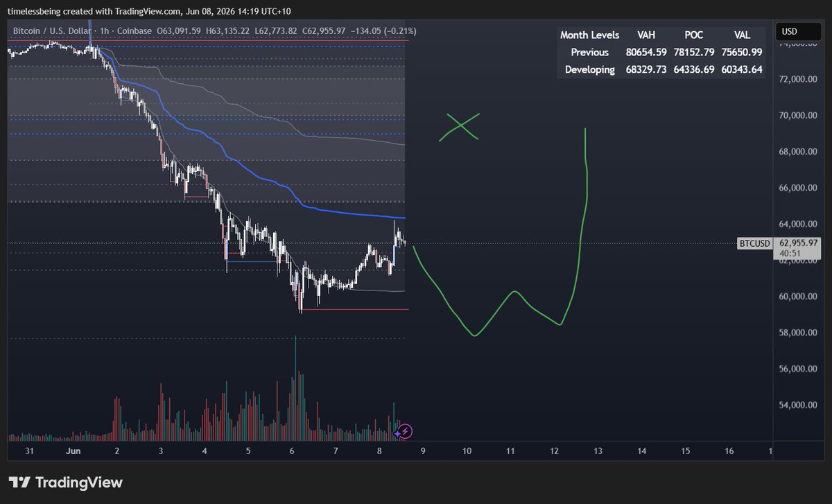Image resolution: width=832 pixels, height=504 pixels.
Task: Click the 68,000.00 price axis label
Action: (x=799, y=152)
